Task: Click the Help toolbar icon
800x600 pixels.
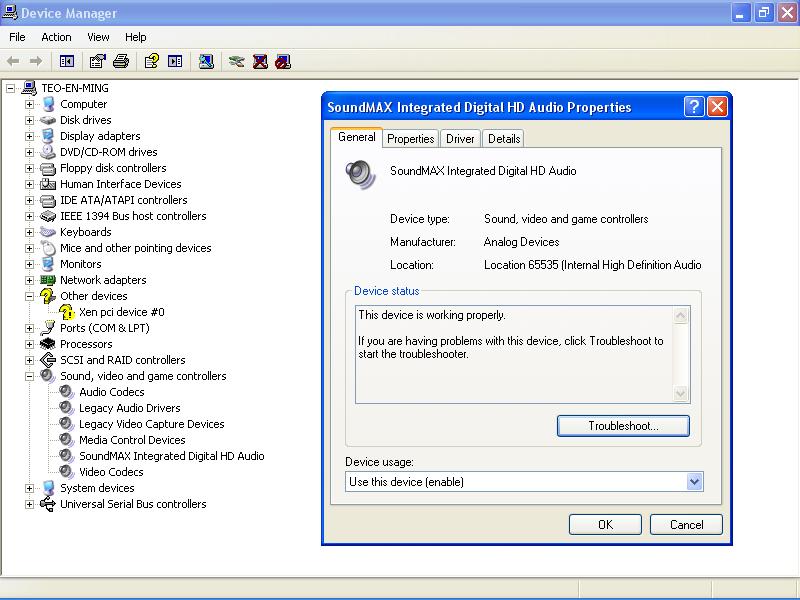Action: coord(151,61)
